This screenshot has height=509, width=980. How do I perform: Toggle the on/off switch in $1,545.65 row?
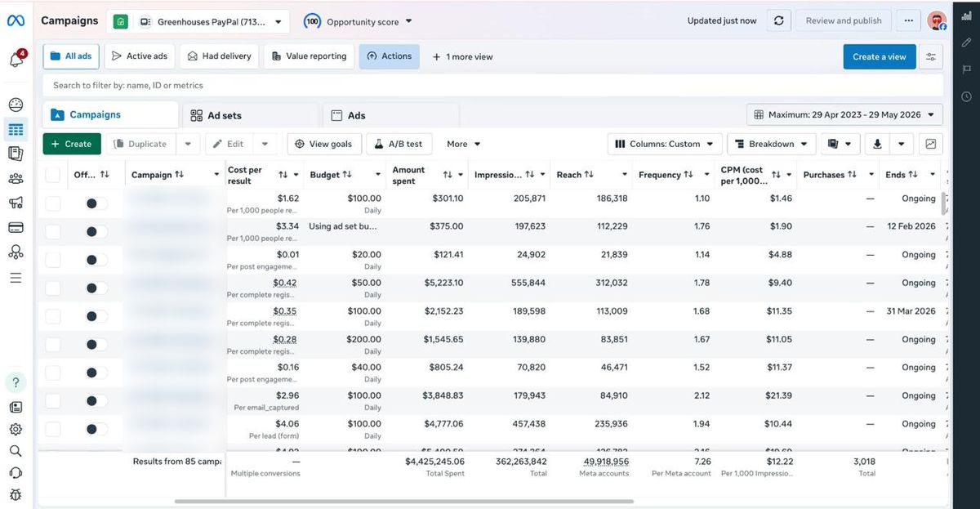click(96, 345)
